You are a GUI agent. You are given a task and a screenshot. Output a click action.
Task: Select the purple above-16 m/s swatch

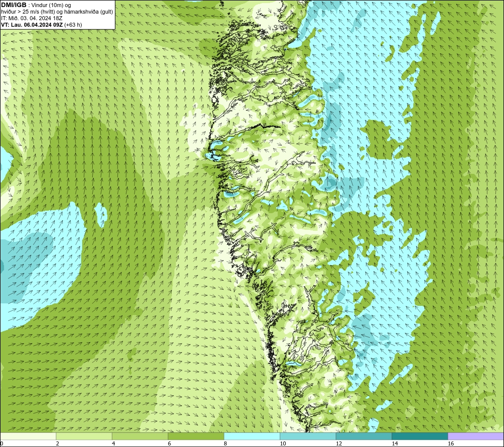[475, 436]
